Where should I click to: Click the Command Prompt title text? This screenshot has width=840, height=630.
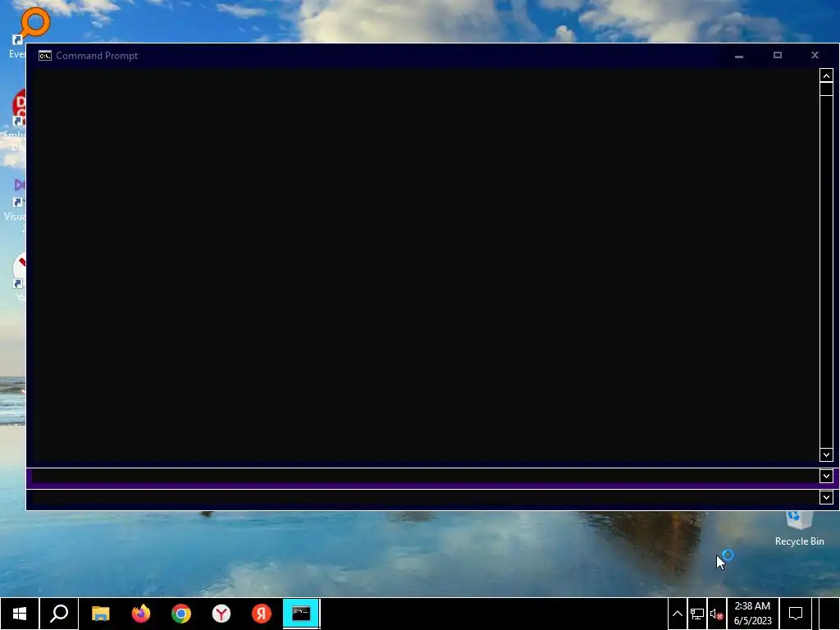(x=97, y=56)
